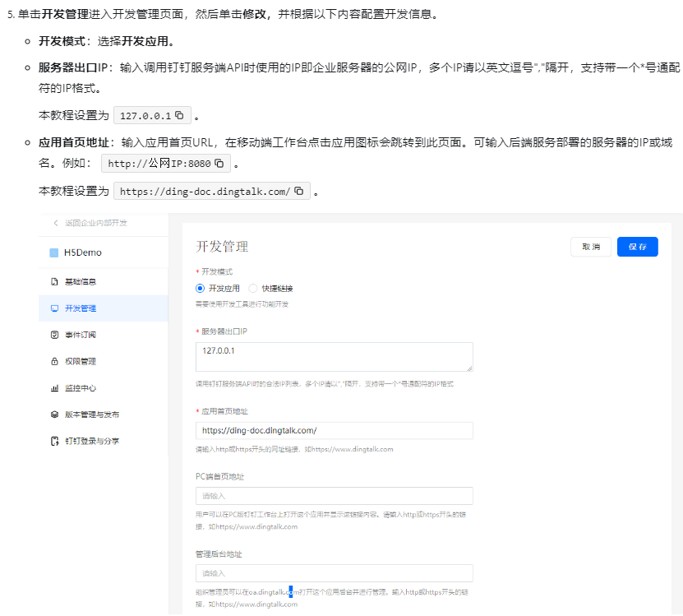
Task: Click the 开发管理 page heading
Action: coord(222,247)
